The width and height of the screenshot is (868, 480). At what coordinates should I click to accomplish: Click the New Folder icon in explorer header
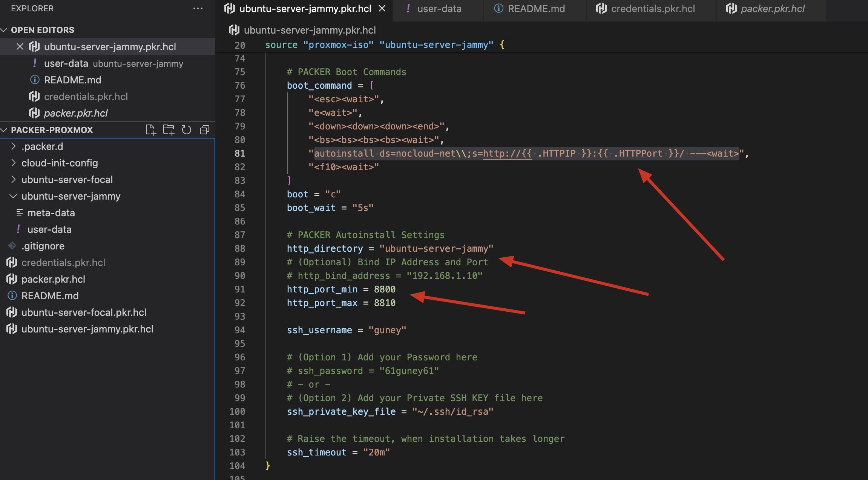169,130
